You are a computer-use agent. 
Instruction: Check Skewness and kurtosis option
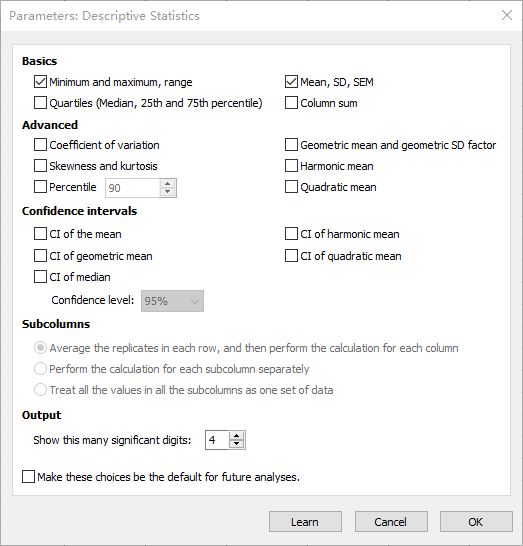(x=40, y=166)
